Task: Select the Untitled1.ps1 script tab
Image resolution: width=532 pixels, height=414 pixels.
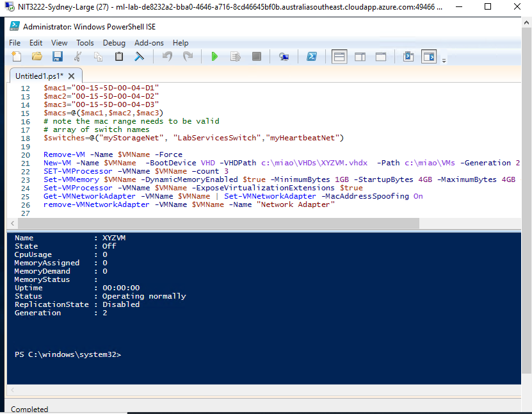Action: (39, 76)
